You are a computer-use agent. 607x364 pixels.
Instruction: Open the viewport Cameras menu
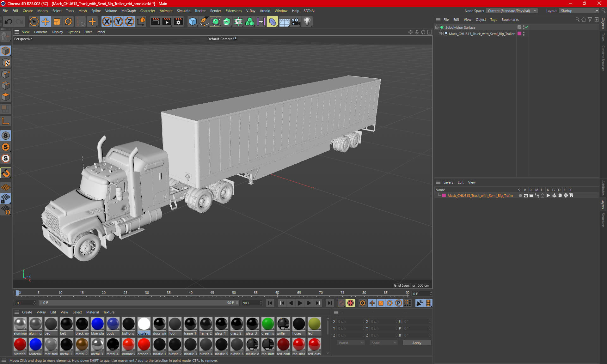coord(40,32)
